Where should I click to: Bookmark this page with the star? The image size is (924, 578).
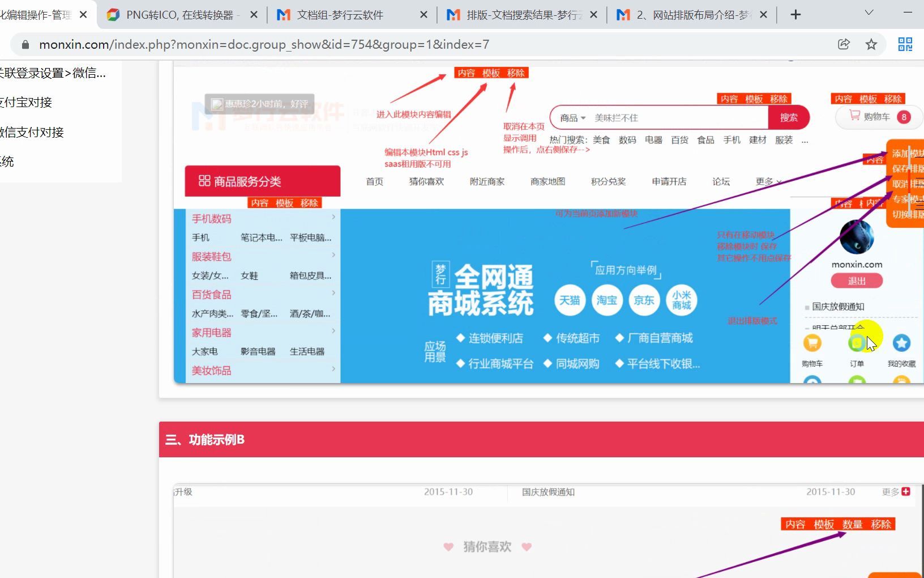click(871, 44)
